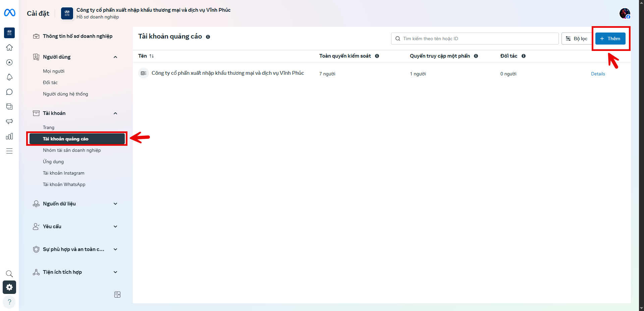Open the megaphone ads icon
The height and width of the screenshot is (311, 644).
click(x=9, y=121)
